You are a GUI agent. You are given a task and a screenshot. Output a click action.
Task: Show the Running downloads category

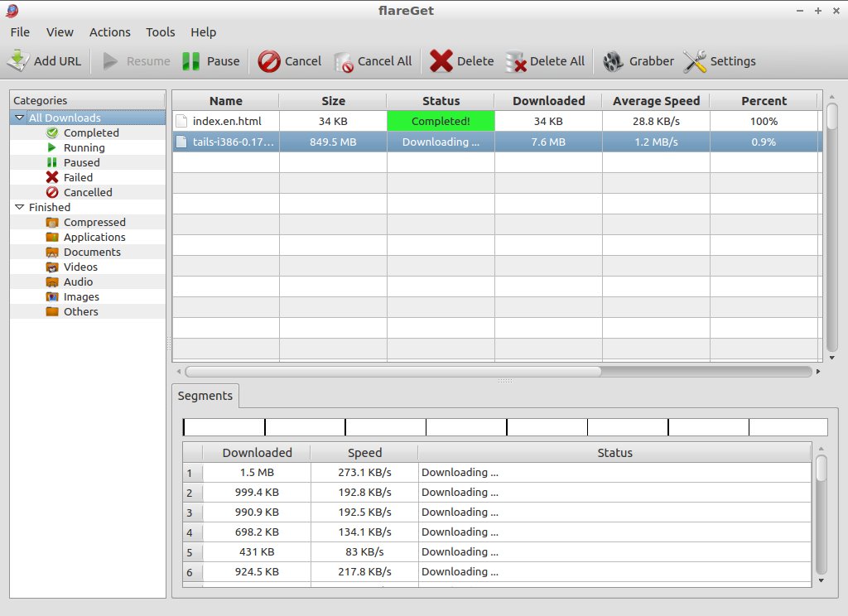84,147
